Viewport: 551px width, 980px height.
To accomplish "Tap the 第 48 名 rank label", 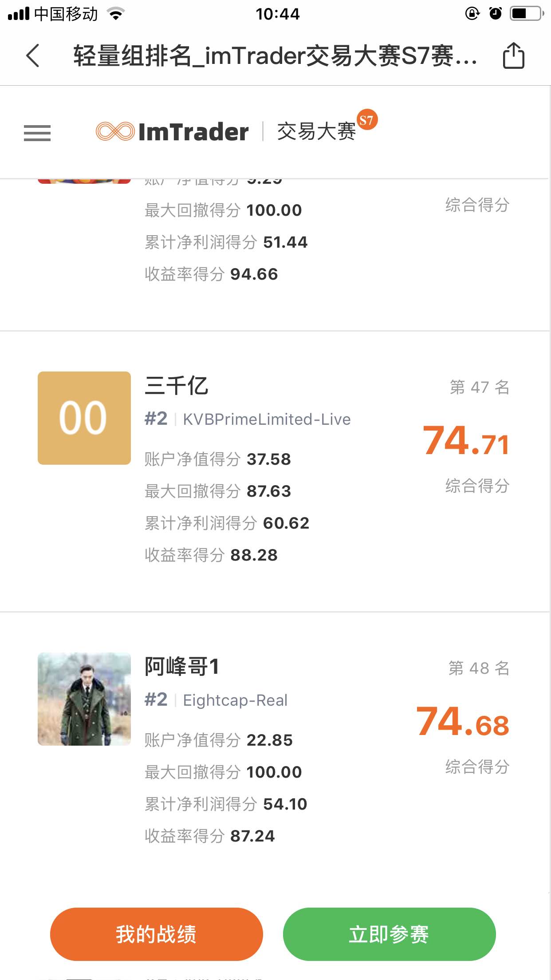I will 479,668.
